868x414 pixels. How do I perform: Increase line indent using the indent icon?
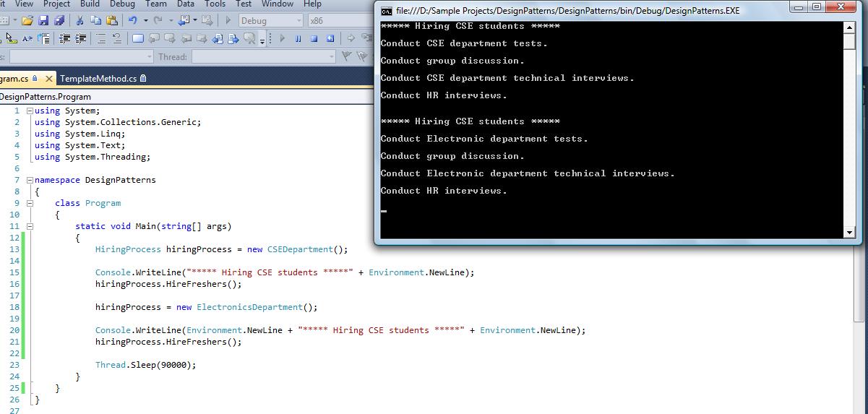(80, 38)
